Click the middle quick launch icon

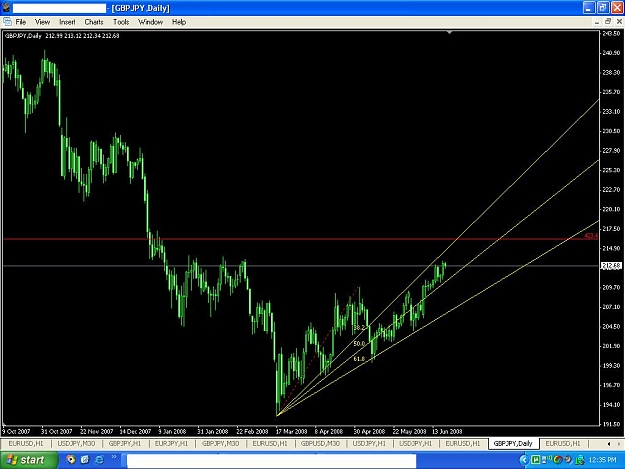85,460
